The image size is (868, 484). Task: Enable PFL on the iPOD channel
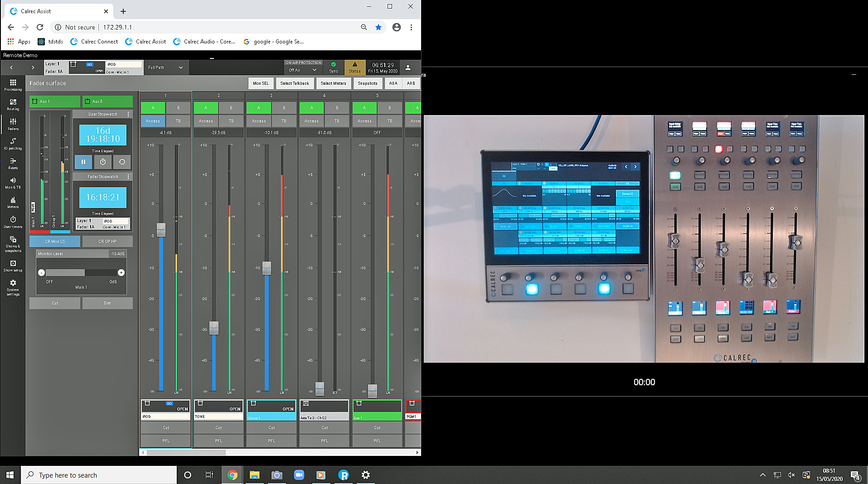click(165, 440)
